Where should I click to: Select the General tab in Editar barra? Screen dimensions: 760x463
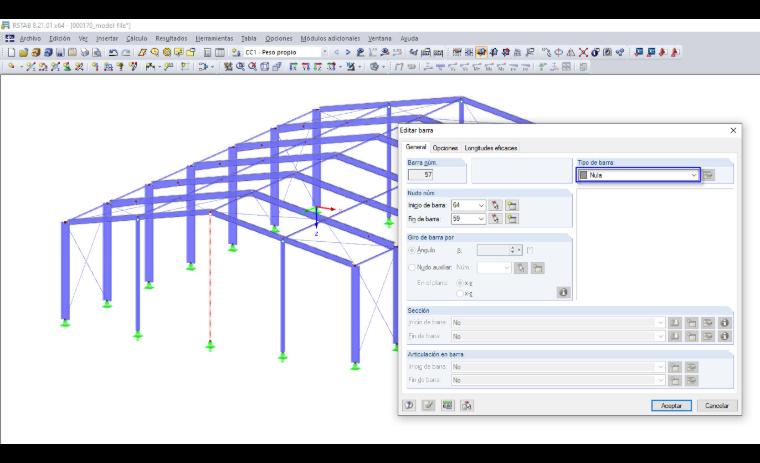[416, 147]
